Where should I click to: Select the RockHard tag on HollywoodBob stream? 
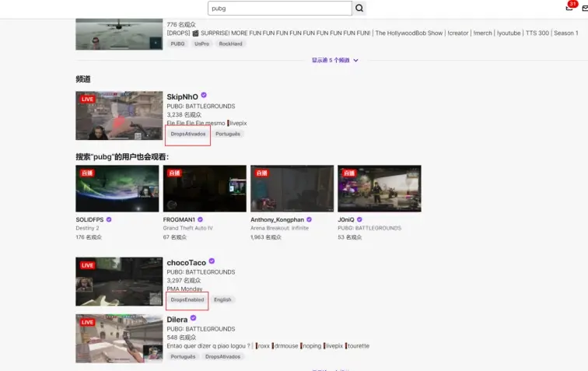[x=231, y=44]
